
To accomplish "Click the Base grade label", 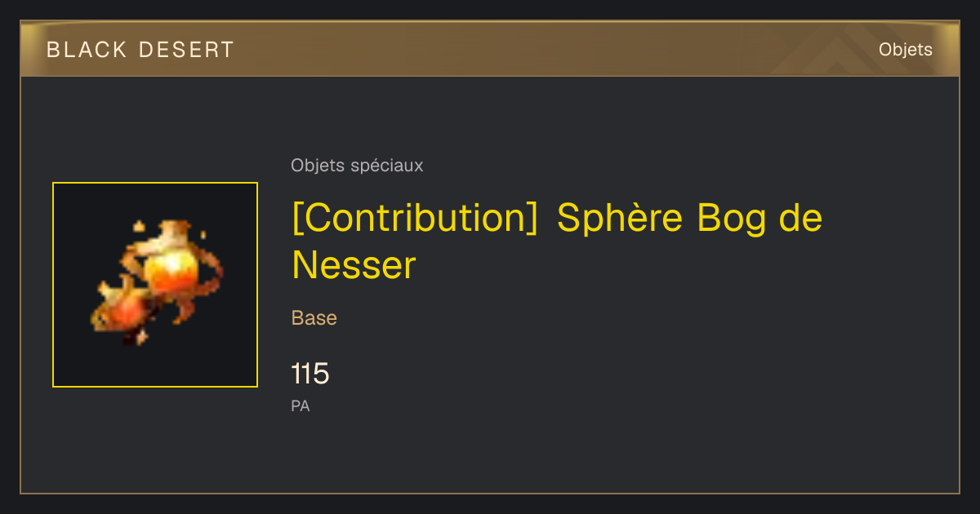I will [314, 318].
